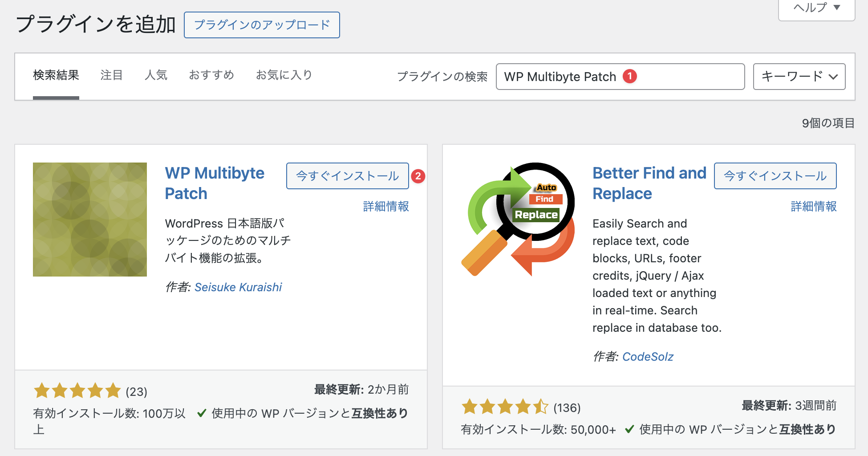Switch to the 検索結果 tab

(x=56, y=75)
